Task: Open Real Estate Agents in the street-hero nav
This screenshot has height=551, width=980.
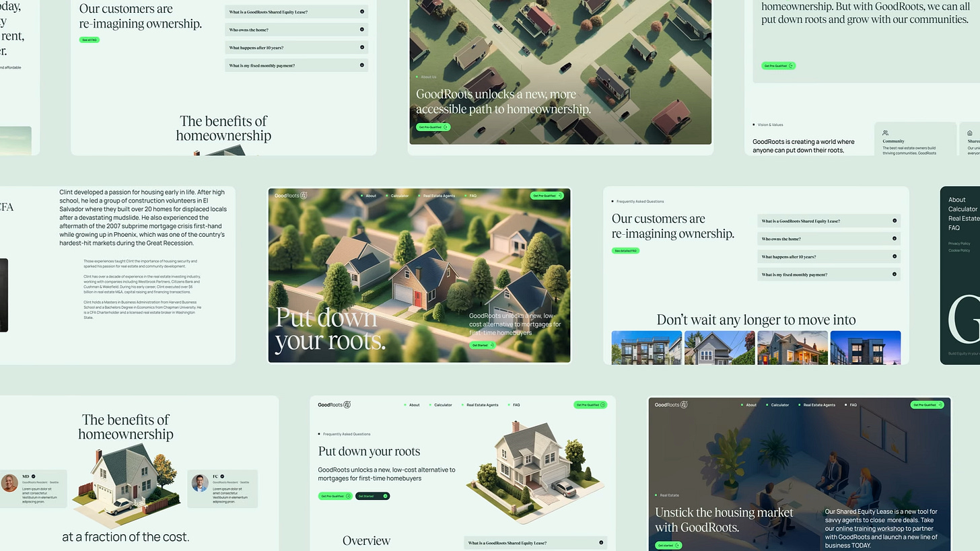Action: [439, 196]
